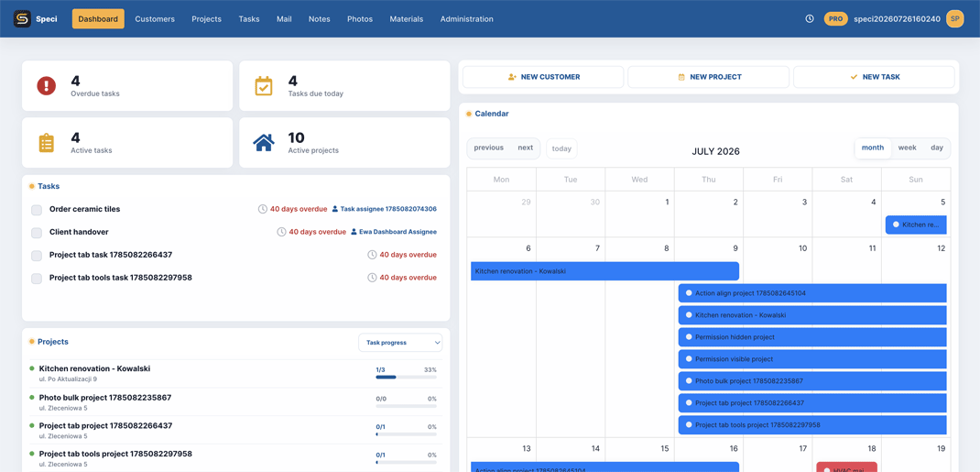Click person icon beside Ewa Dashboard Assignee
The height and width of the screenshot is (472, 980).
(x=354, y=231)
